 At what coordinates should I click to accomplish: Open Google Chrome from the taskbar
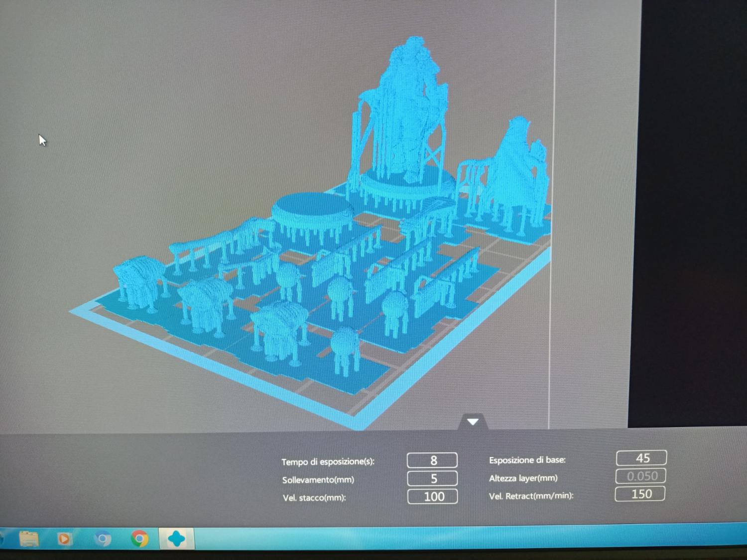(140, 539)
